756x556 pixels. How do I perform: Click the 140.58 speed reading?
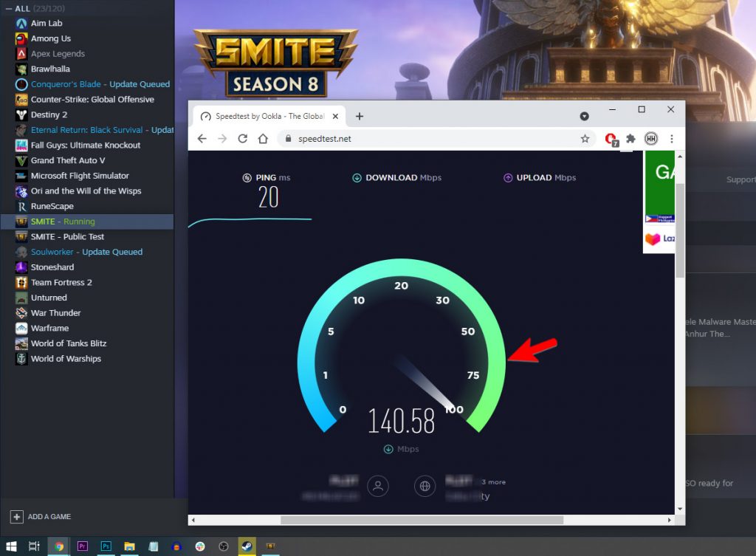[x=401, y=420]
